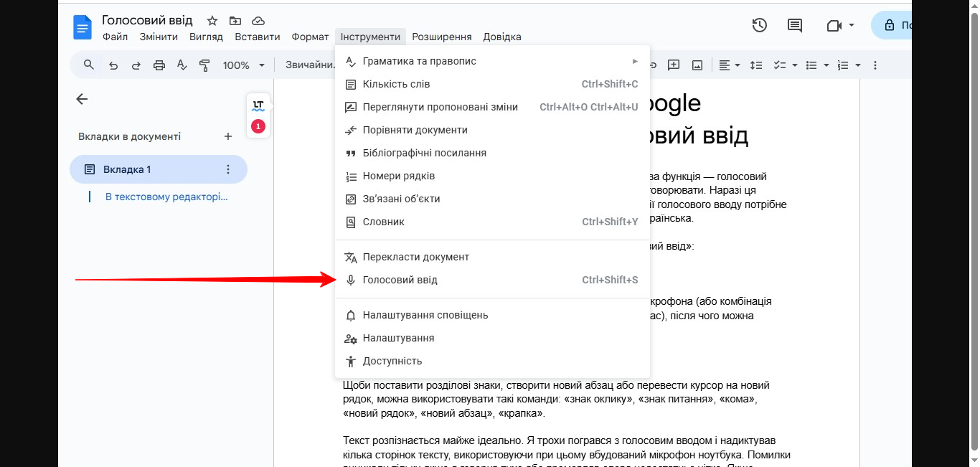Image resolution: width=980 pixels, height=467 pixels.
Task: Choose Переглянути пропоновані зміни
Action: (492, 107)
